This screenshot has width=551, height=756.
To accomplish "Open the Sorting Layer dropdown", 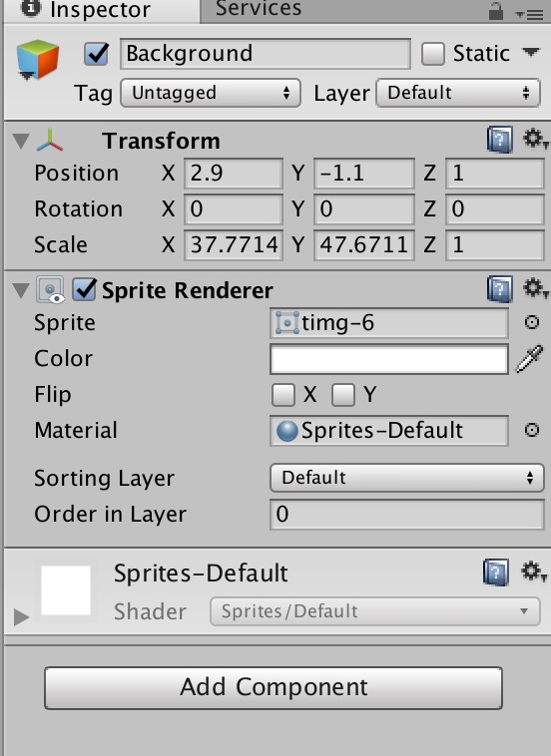I will coord(406,478).
